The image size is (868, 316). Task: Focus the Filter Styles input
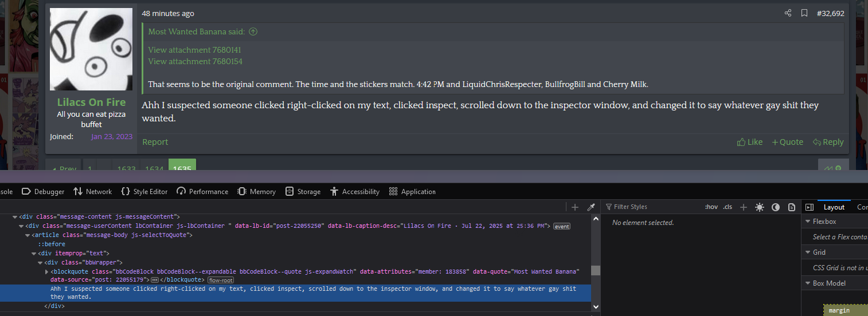(x=654, y=207)
